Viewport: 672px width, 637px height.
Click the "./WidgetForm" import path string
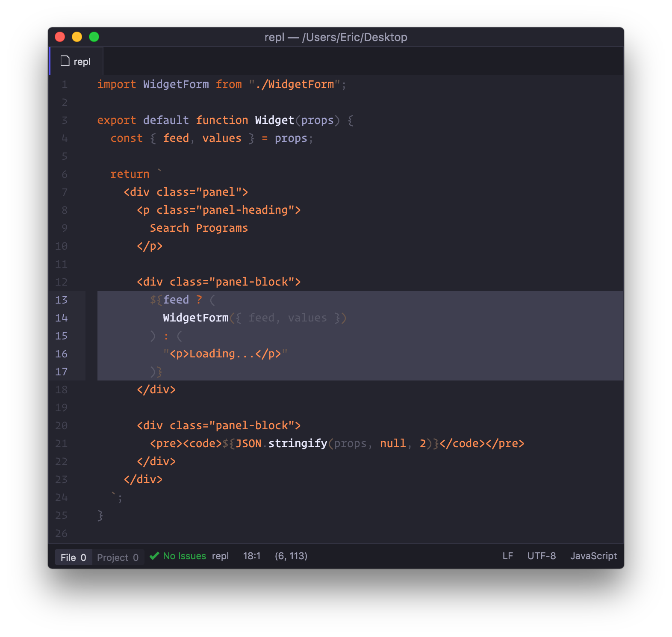295,85
